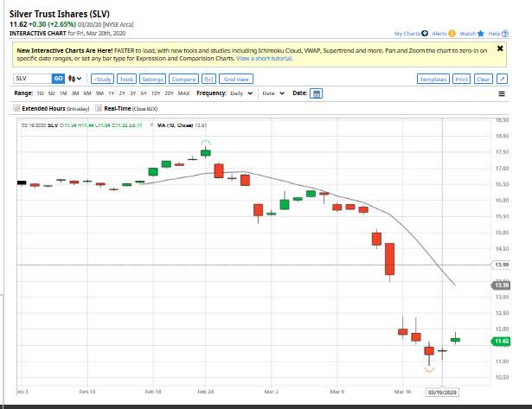
Task: Click the f(x) expression button
Action: 209,79
